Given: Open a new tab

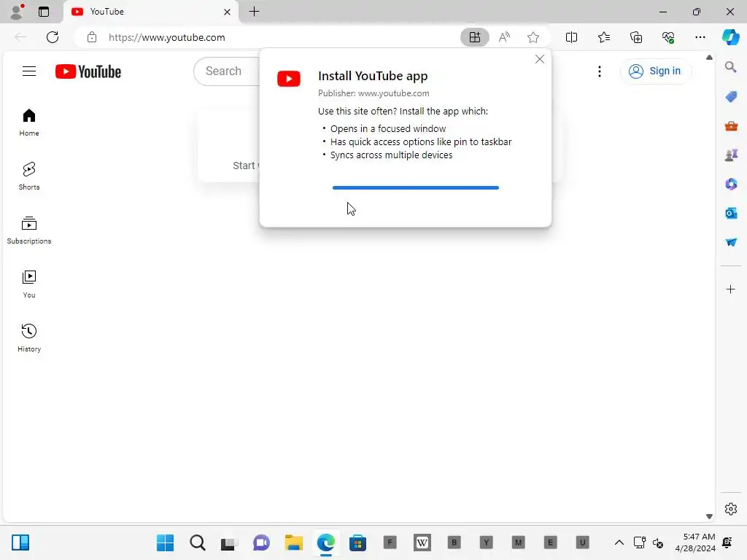Looking at the screenshot, I should pyautogui.click(x=255, y=12).
